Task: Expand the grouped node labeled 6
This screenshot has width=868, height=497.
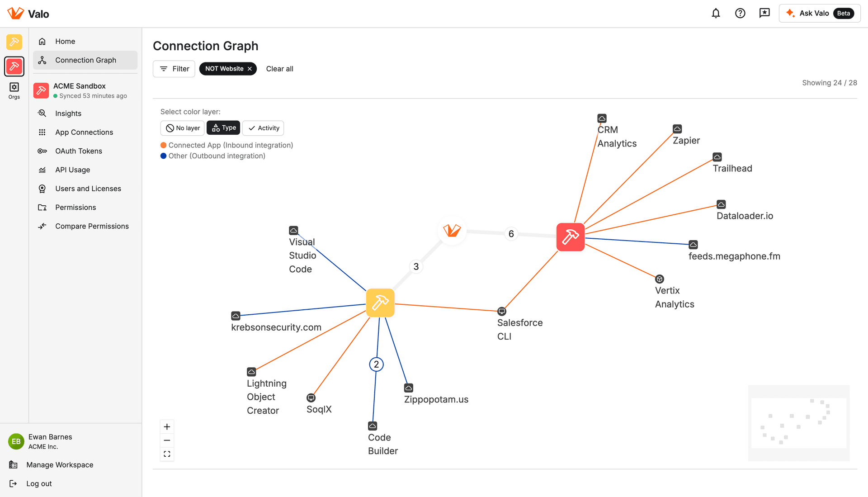Action: click(x=511, y=234)
